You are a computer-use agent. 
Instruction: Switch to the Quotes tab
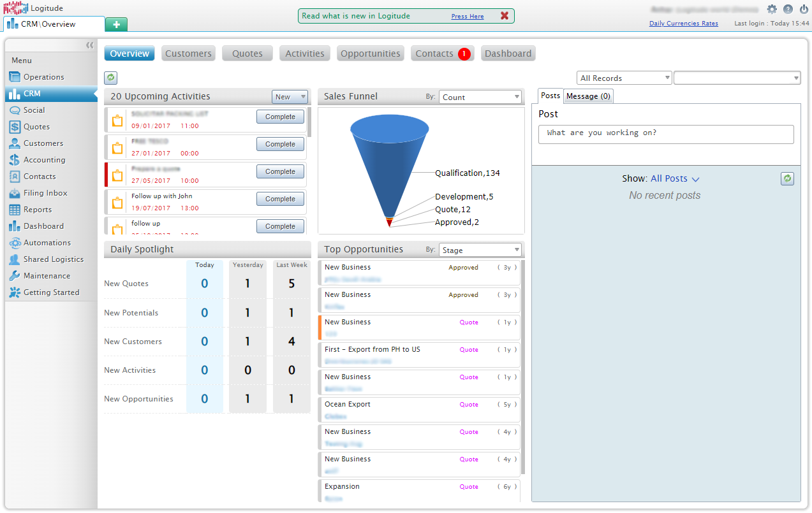(x=247, y=54)
